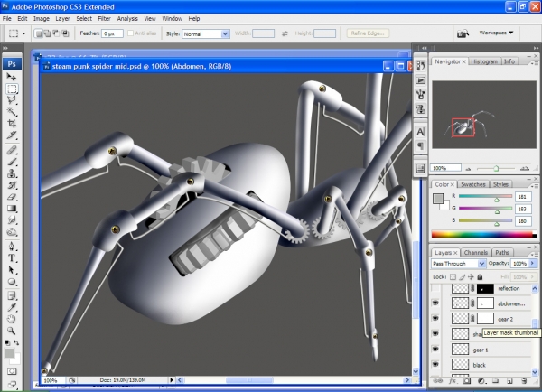Swap foreground and background colors in toolbox
The width and height of the screenshot is (542, 392).
click(16, 342)
